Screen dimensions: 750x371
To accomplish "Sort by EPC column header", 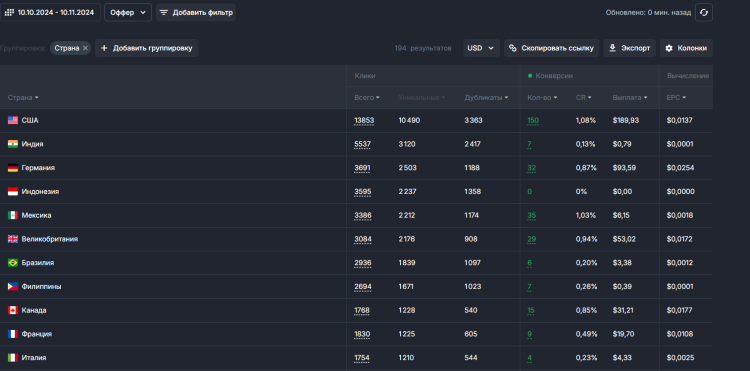I will (x=676, y=98).
